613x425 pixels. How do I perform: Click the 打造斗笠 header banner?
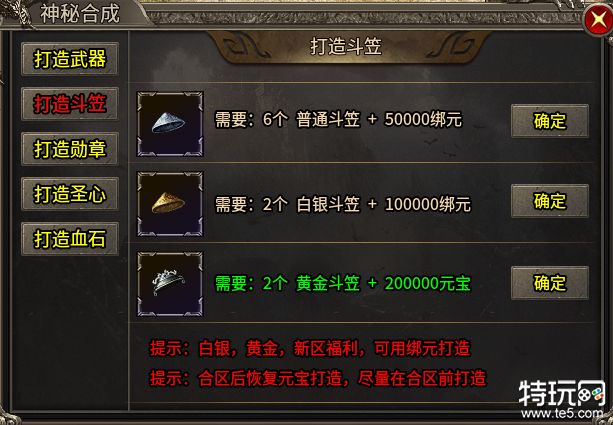click(346, 46)
